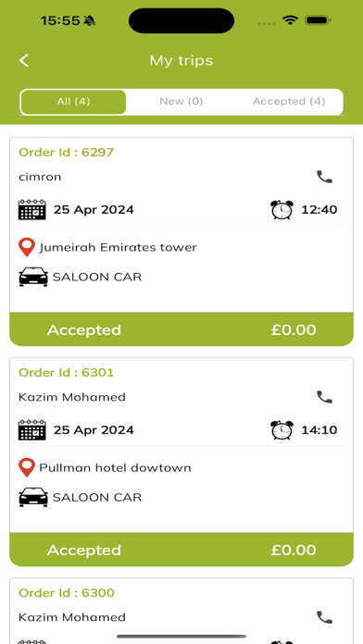Call cimron via the phone icon
Screen dimensions: 363x644
[324, 177]
